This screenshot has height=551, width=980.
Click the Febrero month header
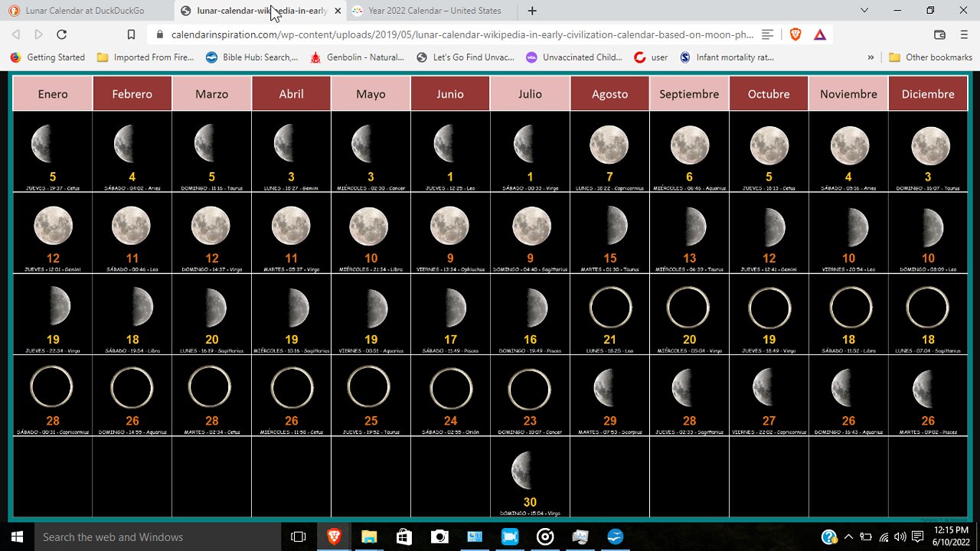tap(132, 93)
